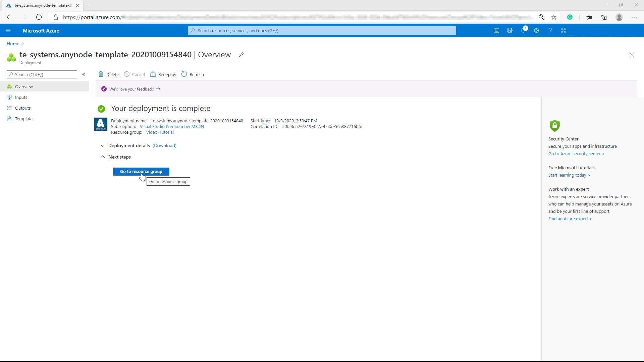Add page to browser favorites star
The height and width of the screenshot is (362, 644).
pyautogui.click(x=554, y=17)
